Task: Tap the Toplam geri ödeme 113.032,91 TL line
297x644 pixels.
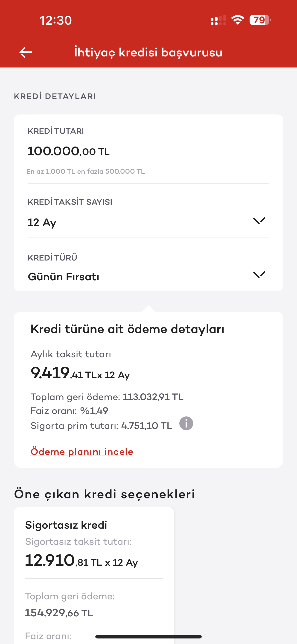Action: click(x=107, y=397)
